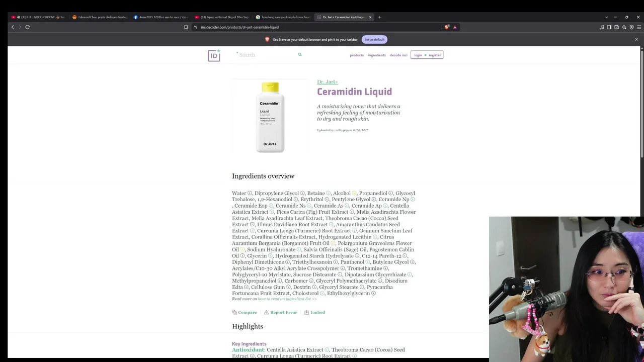Switch to the leftover food Google tab

click(283, 17)
